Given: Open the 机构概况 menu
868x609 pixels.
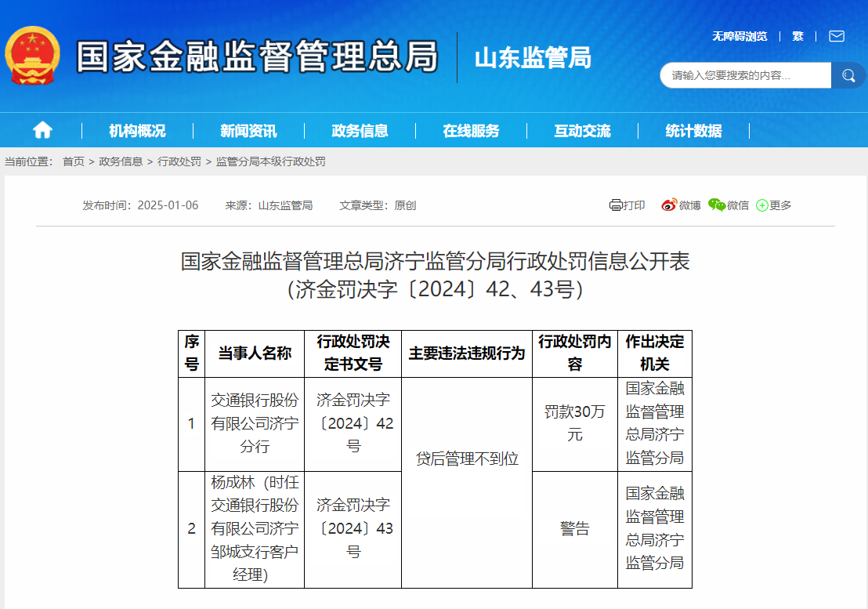Looking at the screenshot, I should [x=137, y=131].
